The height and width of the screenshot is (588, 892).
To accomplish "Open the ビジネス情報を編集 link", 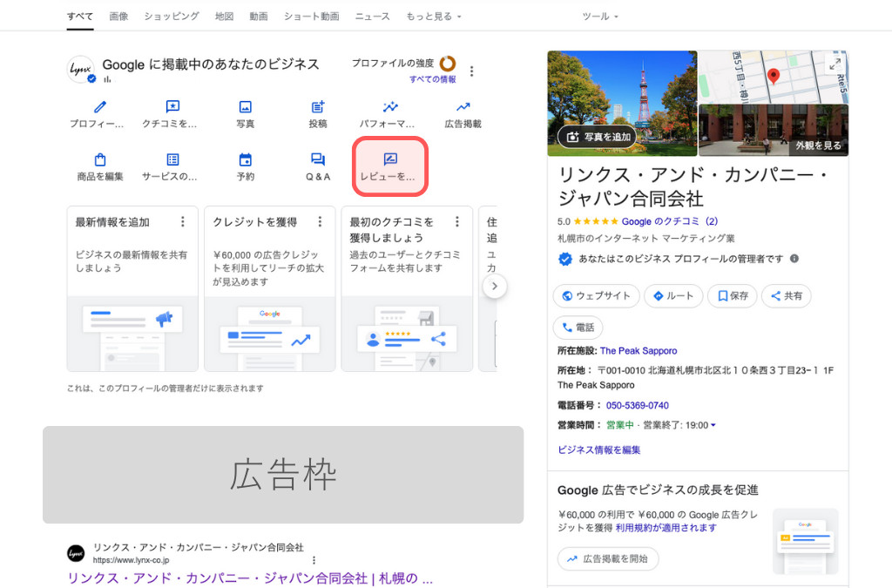I will pos(599,449).
